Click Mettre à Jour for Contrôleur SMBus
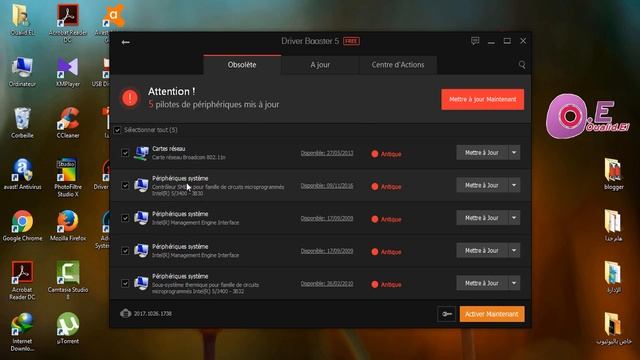 482,185
